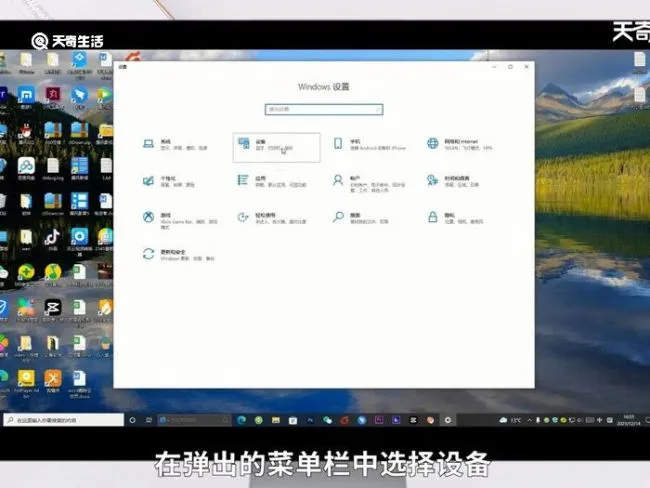Open the 系统 (System) settings category
This screenshot has height=488, width=650.
click(175, 145)
